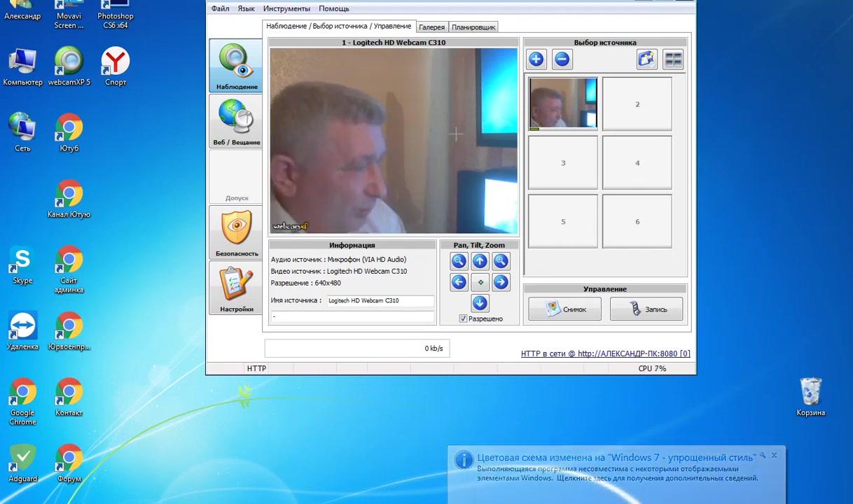Click the Допуск sidebar item
The width and height of the screenshot is (853, 504).
click(x=236, y=178)
